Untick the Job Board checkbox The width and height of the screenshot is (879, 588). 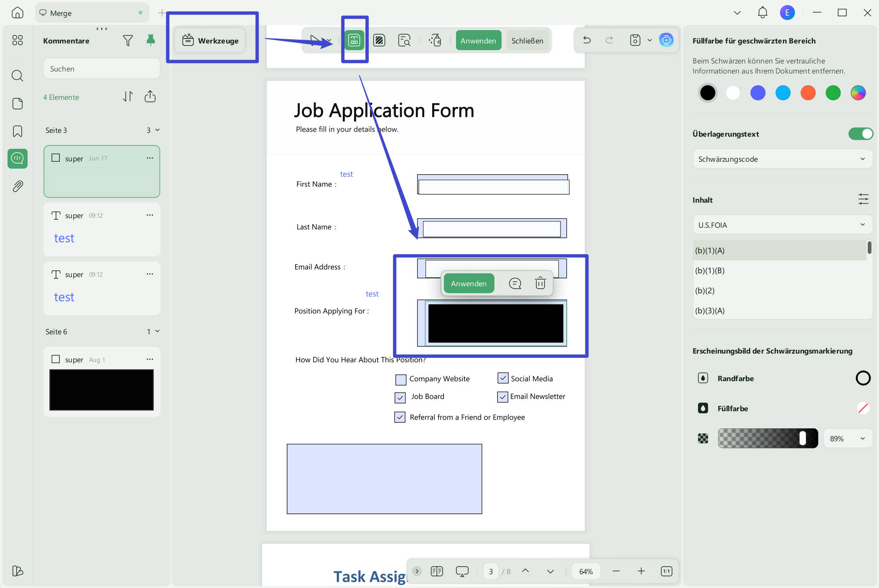coord(400,397)
